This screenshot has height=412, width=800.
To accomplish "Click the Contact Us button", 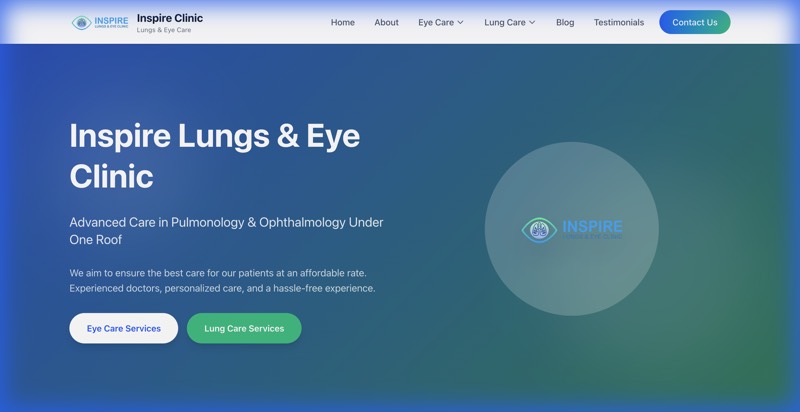I will tap(694, 22).
